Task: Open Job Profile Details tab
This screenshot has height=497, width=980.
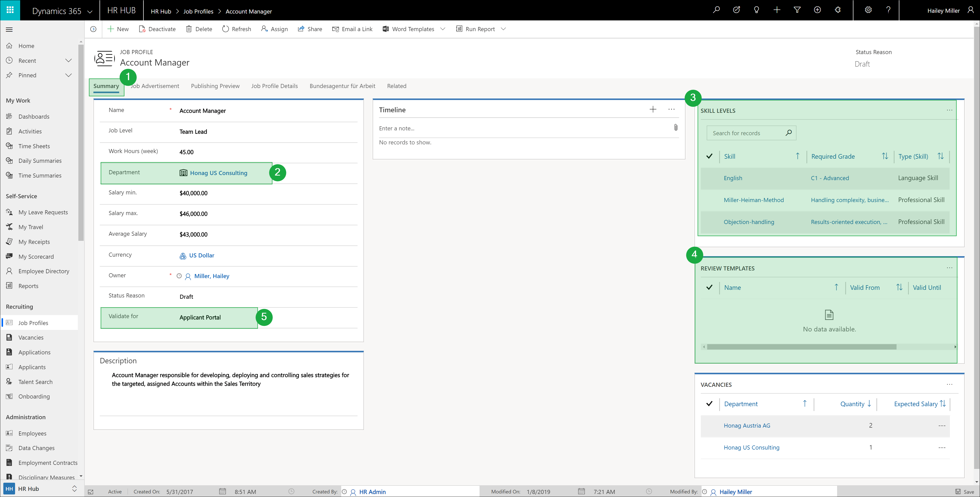Action: point(274,86)
